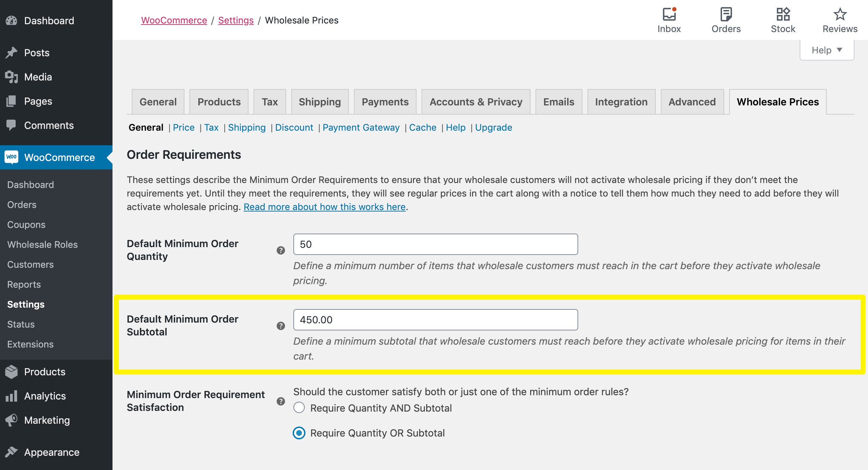Image resolution: width=868 pixels, height=470 pixels.
Task: Click the Default Minimum Order Quantity field
Action: [x=435, y=244]
